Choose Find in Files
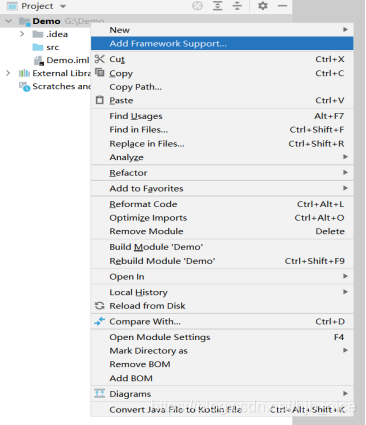366x425 pixels. tap(222, 130)
